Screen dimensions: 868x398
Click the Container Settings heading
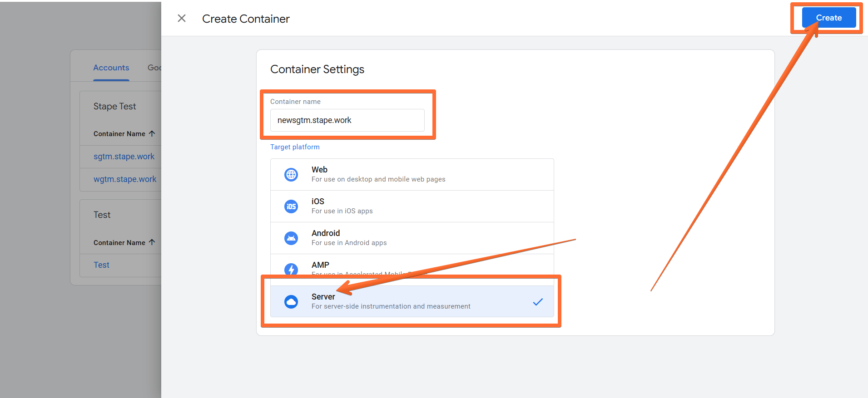pyautogui.click(x=317, y=69)
